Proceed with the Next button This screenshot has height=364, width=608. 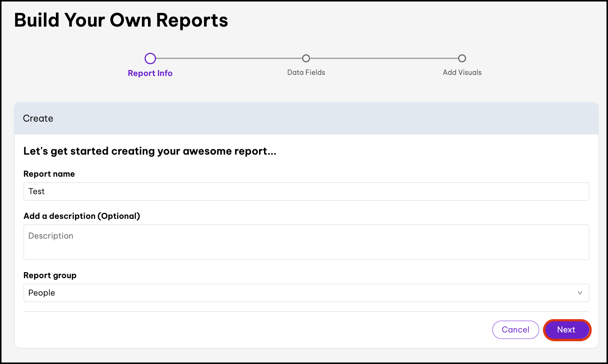567,330
